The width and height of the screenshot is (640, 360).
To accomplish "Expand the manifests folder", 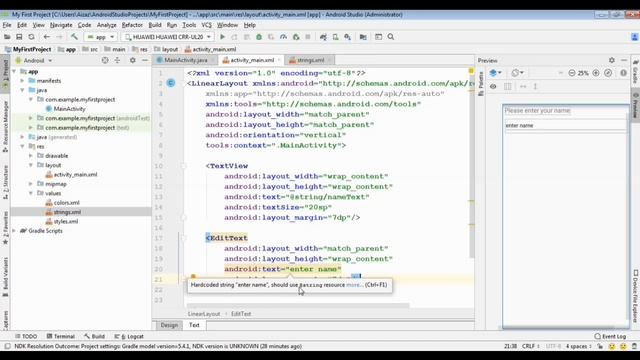I will [22, 80].
